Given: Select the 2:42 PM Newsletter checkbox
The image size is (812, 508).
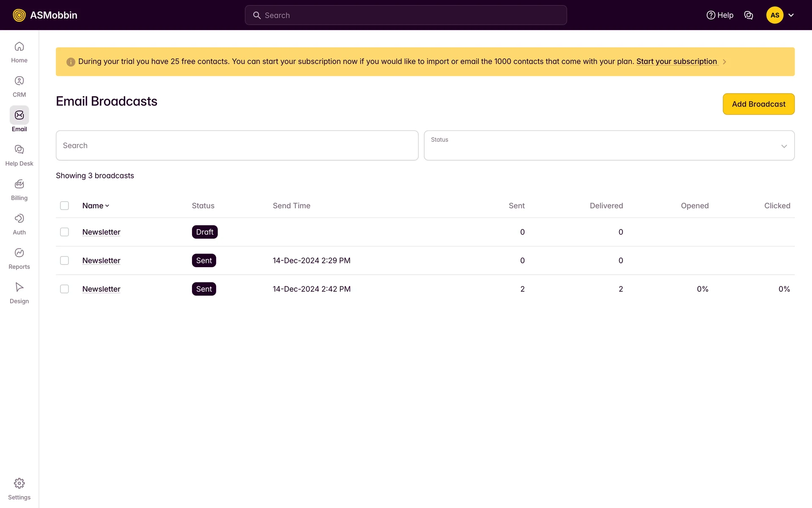Looking at the screenshot, I should point(64,289).
